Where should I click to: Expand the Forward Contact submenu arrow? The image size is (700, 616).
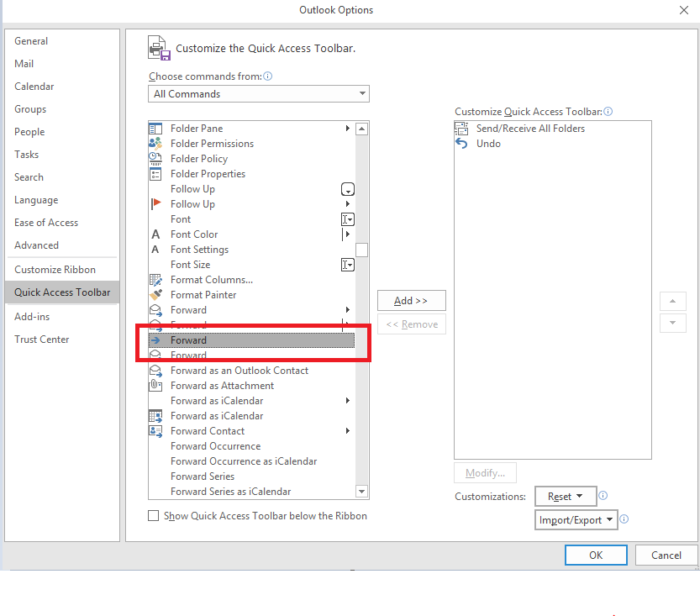tap(347, 431)
